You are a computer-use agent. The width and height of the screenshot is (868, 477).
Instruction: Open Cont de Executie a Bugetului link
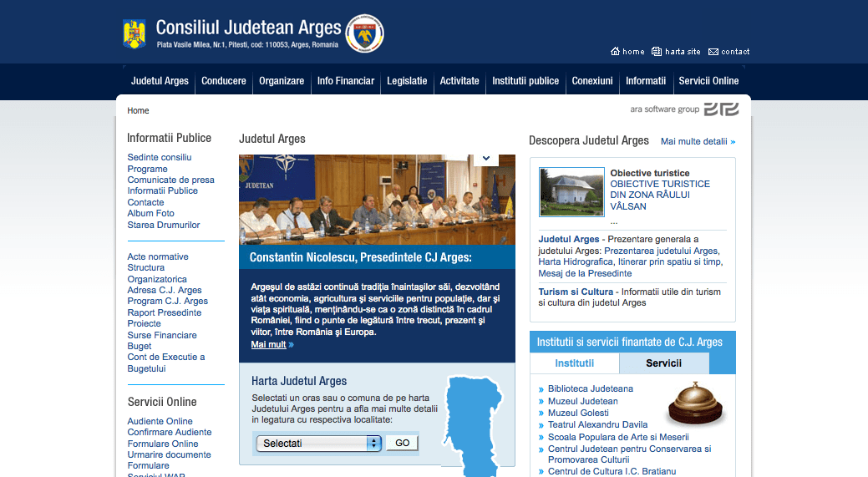tap(166, 363)
